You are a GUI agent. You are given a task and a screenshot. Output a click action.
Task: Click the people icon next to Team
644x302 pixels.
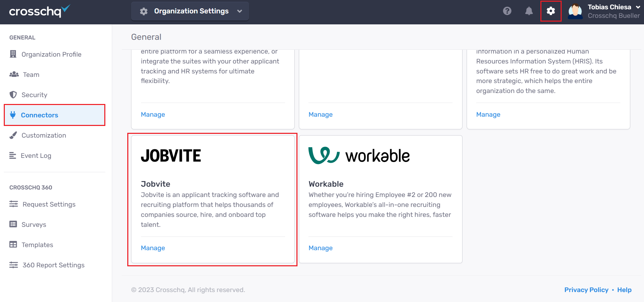point(14,74)
